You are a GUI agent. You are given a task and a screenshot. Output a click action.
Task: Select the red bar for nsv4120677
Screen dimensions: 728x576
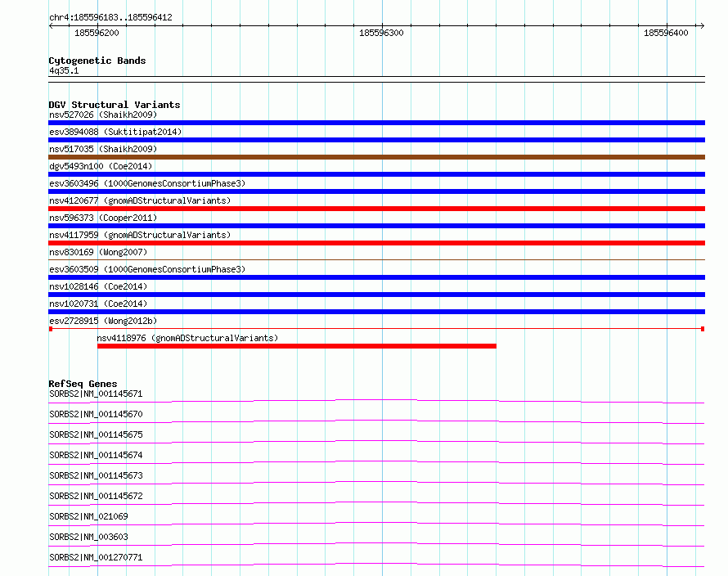tap(376, 209)
